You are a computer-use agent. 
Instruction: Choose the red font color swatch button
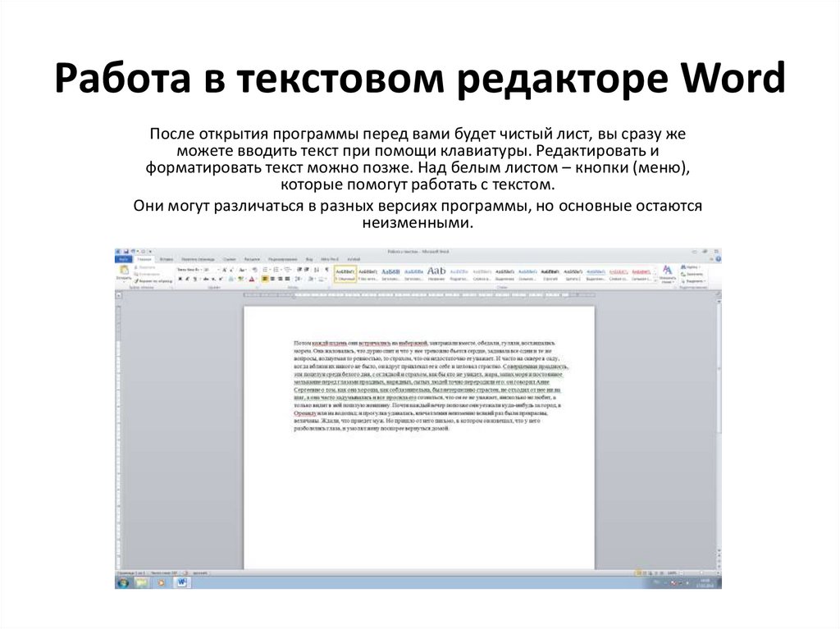click(252, 279)
